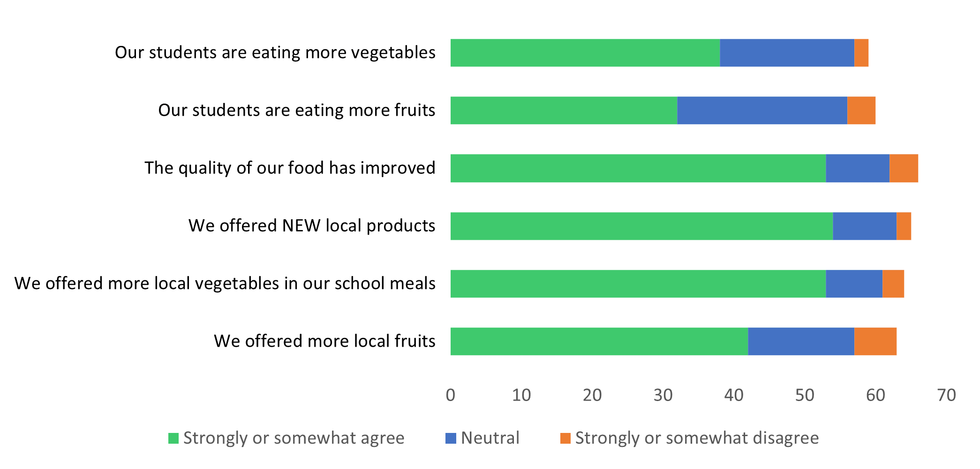Viewport: 980px width, 469px height.
Task: Click orange segment for food quality improved
Action: (904, 168)
